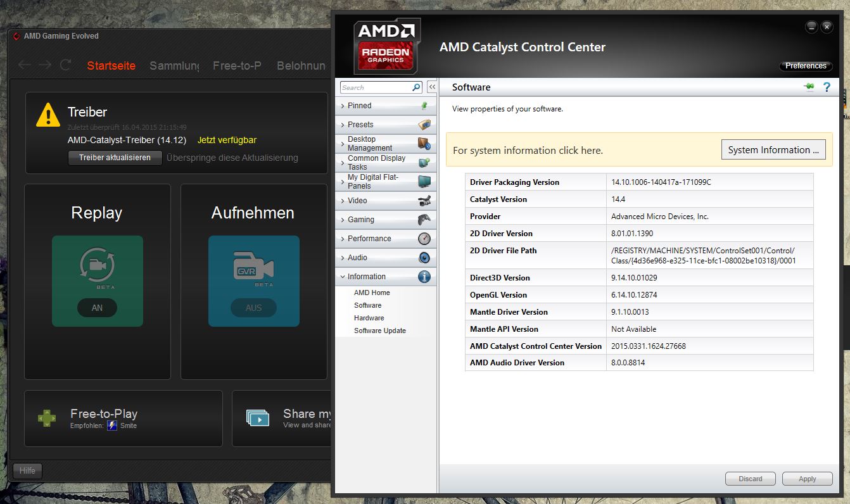Click the Replay camera icon
The width and height of the screenshot is (850, 504).
(97, 265)
